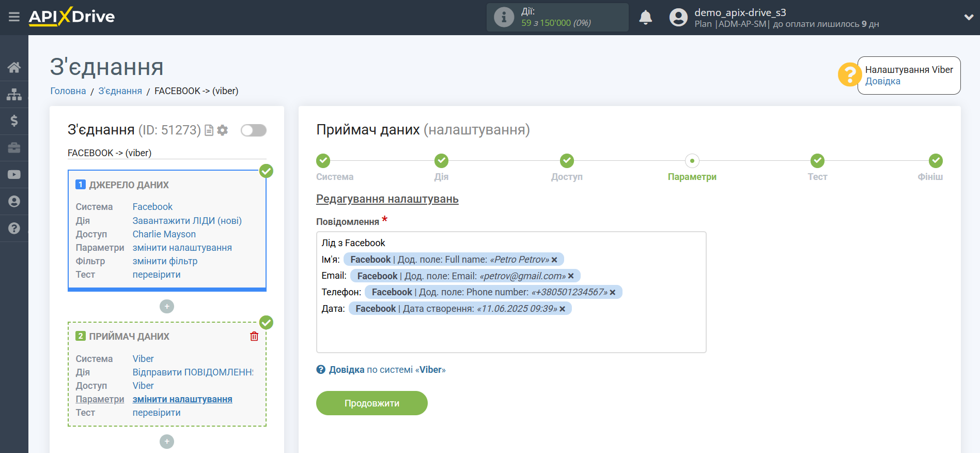The height and width of the screenshot is (453, 980).
Task: Click the Facebook system link
Action: [152, 207]
